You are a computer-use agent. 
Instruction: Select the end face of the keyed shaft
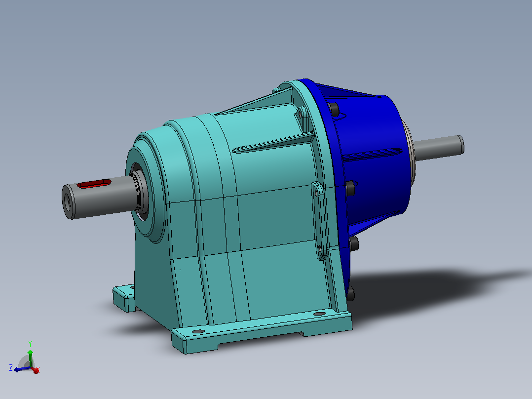[x=68, y=202]
